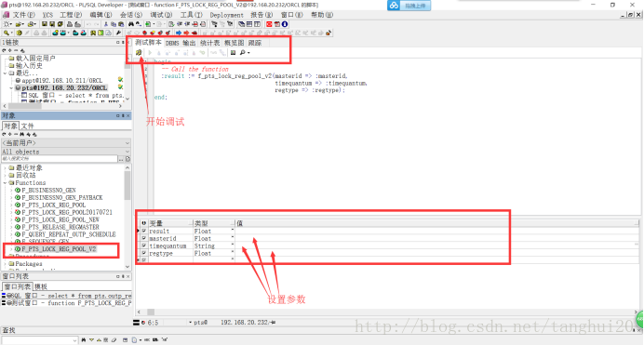Click the window list icon at the status bar's left

[x=137, y=323]
